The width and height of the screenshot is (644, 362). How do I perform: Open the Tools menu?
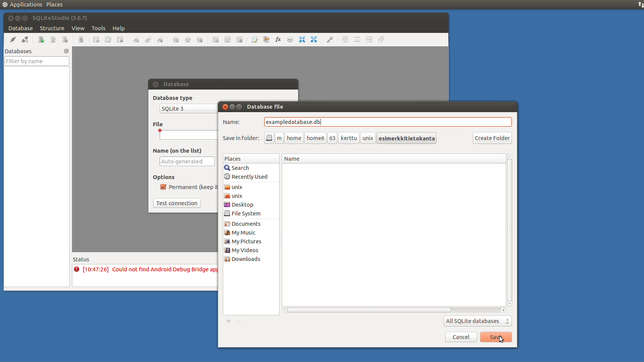click(x=98, y=28)
